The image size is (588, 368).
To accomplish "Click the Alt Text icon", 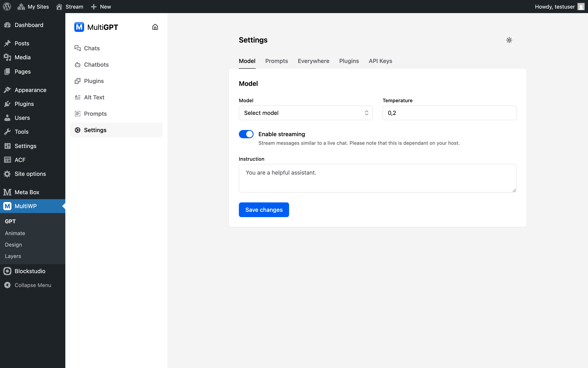I will [78, 97].
